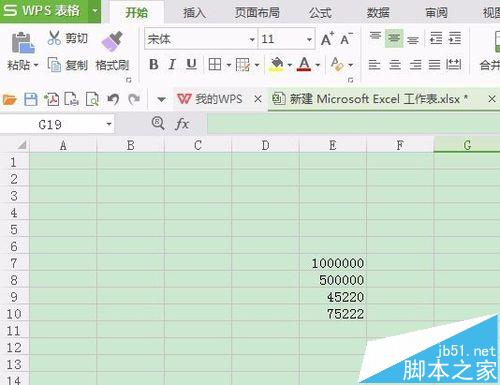Close the Excel 工作表.xlsx tab
Viewport: 500px width, 385px height.
[x=492, y=99]
